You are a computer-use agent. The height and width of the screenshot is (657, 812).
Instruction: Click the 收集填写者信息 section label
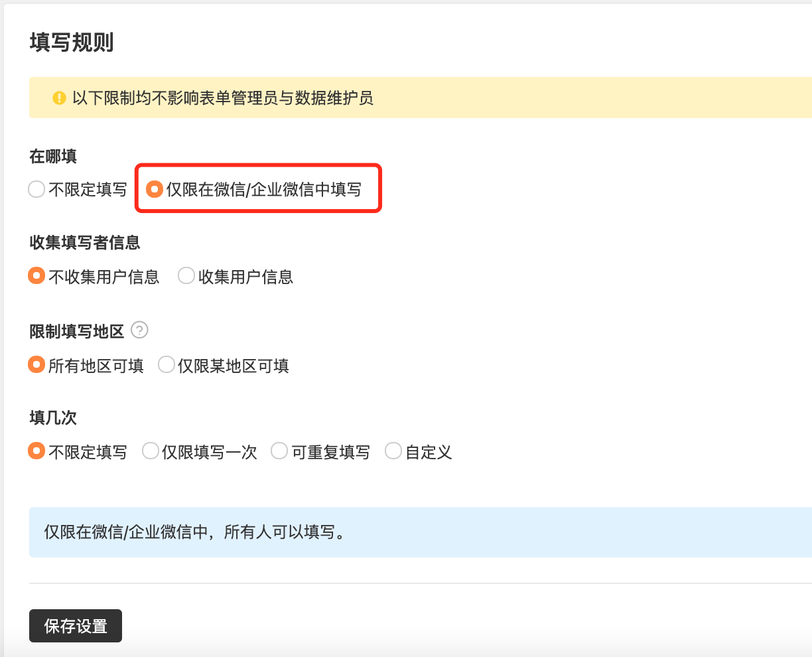(x=85, y=243)
